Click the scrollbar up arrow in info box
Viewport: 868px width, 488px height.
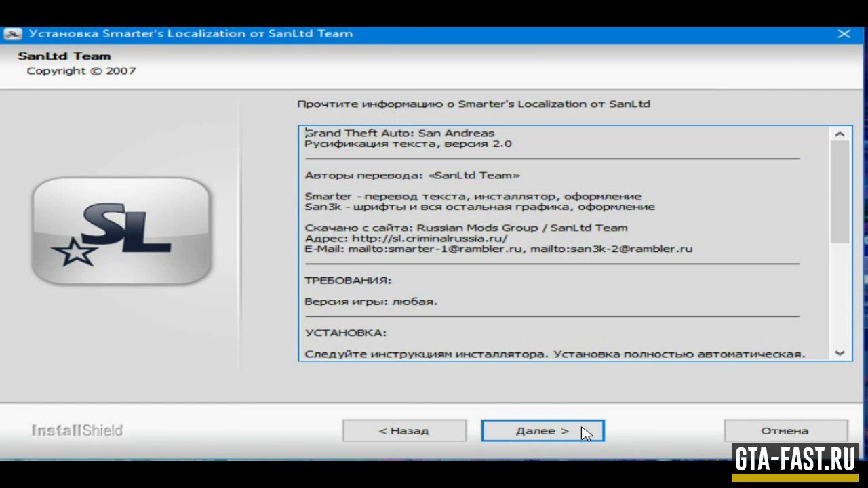(x=840, y=134)
